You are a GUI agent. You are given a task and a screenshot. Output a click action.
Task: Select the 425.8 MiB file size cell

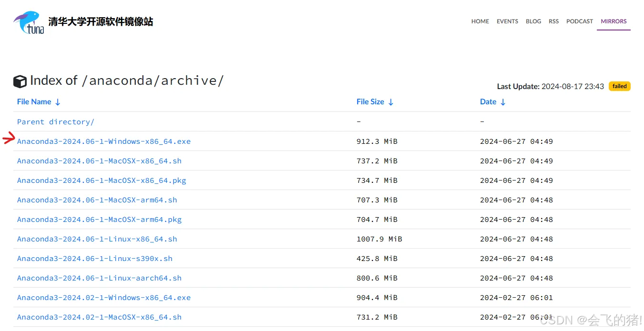(x=377, y=259)
